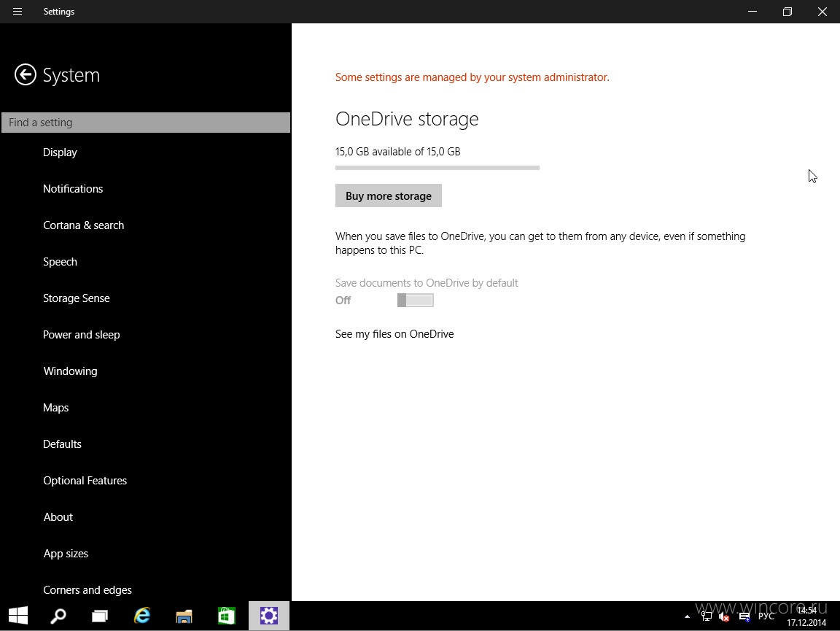This screenshot has width=840, height=631.
Task: Open the network tray icon
Action: [x=707, y=617]
